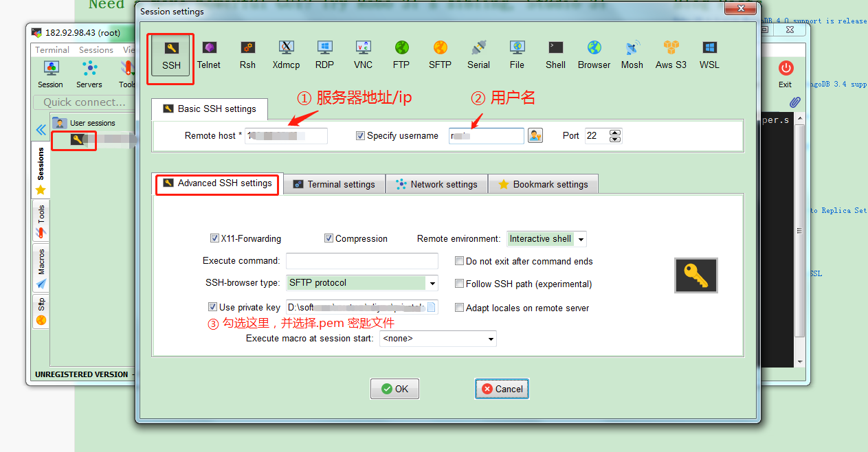Screen dimensions: 868x452
Task: Select the Serial session type
Action: 478,56
